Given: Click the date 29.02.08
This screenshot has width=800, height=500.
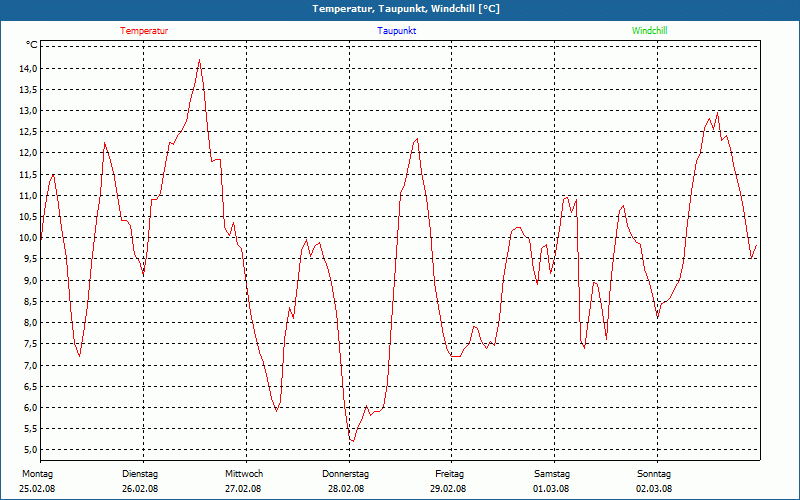Looking at the screenshot, I should [447, 489].
